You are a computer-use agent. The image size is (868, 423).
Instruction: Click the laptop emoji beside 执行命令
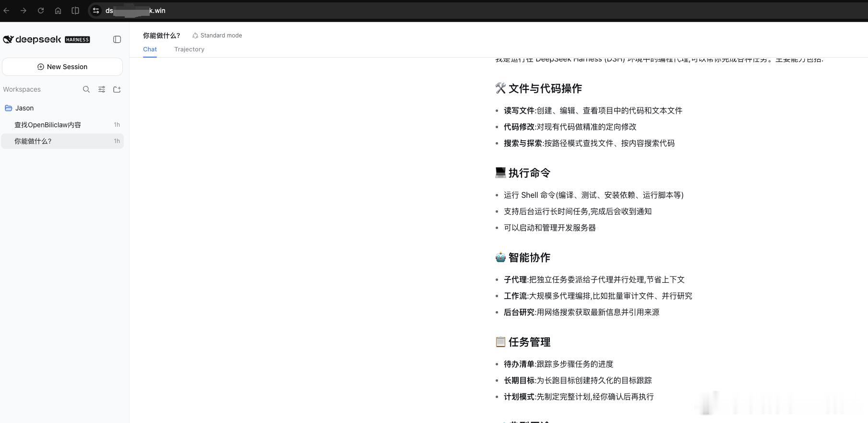500,172
